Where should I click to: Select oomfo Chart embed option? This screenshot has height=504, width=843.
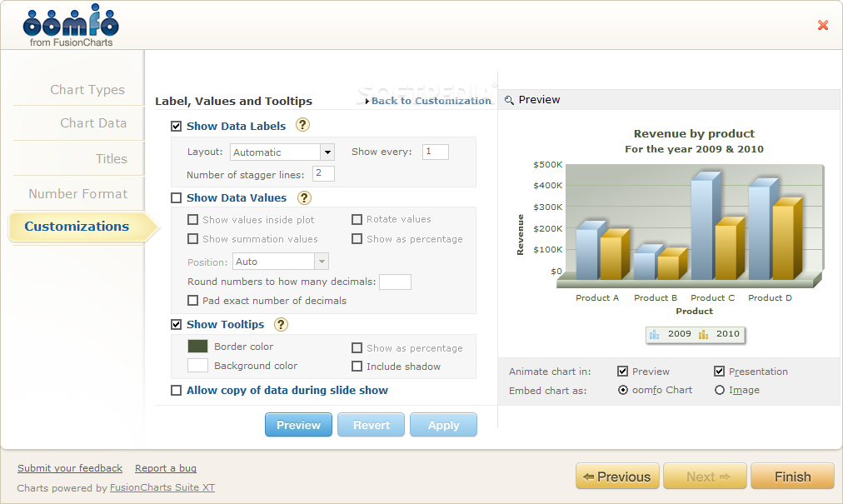point(622,390)
